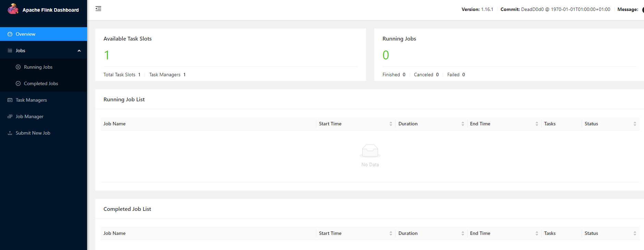The image size is (644, 250).
Task: Sort completed jobs by Start Time
Action: click(391, 234)
